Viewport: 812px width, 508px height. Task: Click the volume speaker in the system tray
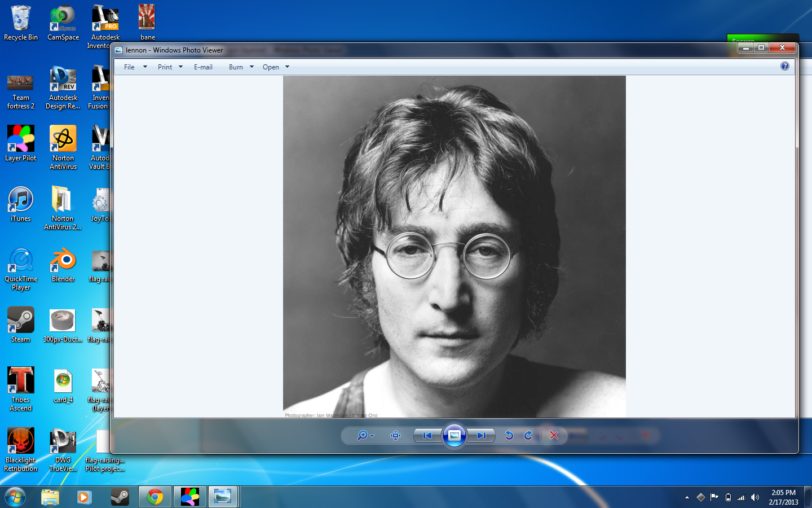click(x=754, y=497)
